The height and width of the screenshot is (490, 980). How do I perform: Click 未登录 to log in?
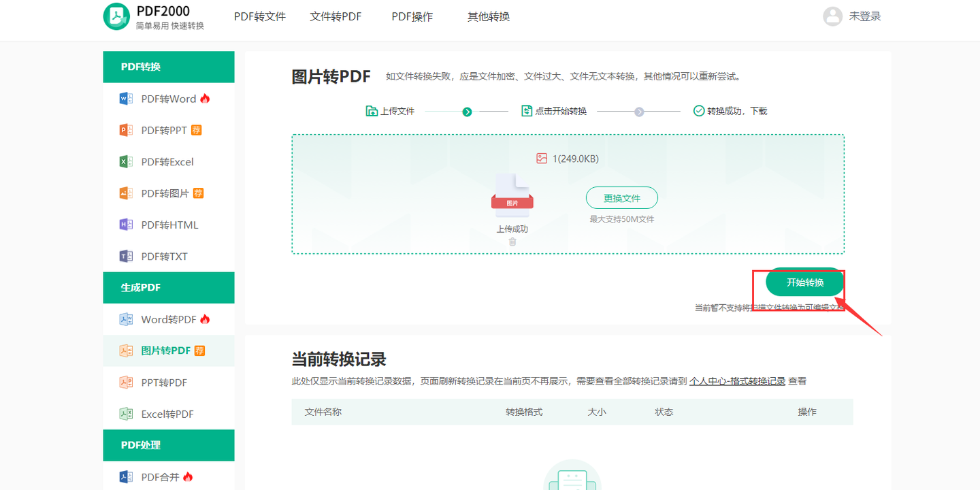pyautogui.click(x=865, y=16)
